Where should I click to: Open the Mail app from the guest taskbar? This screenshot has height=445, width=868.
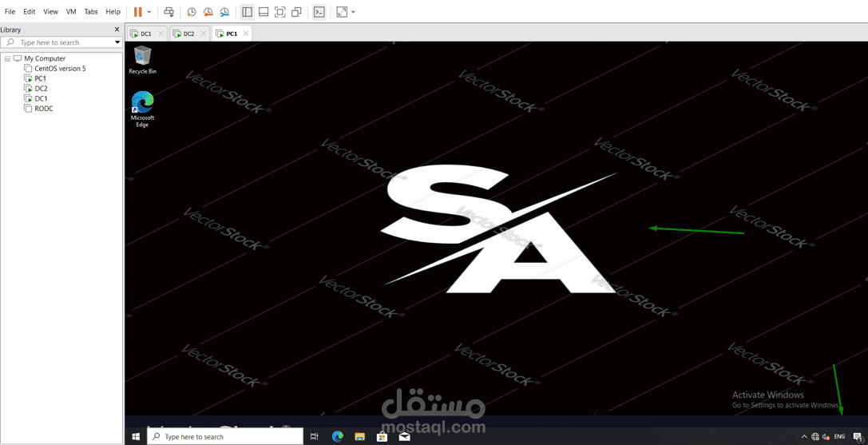[404, 437]
